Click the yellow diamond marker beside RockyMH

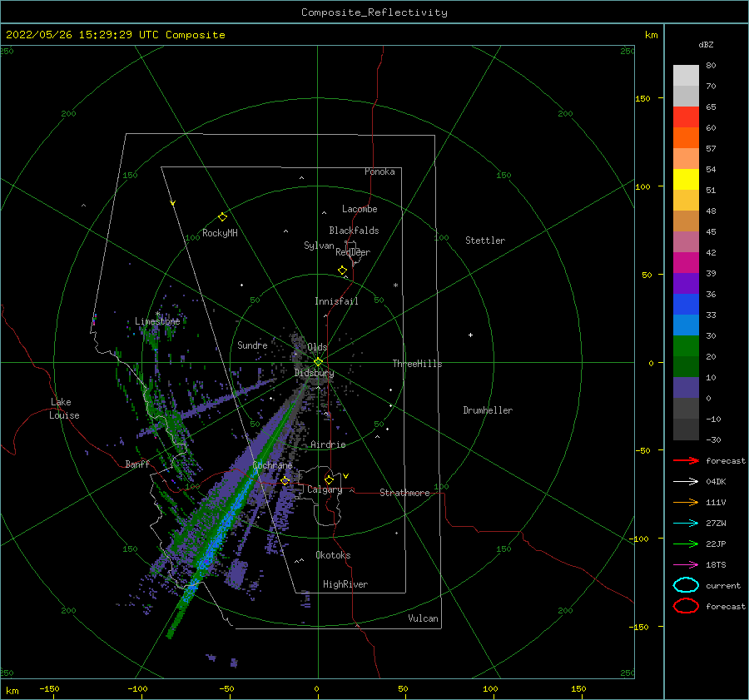pos(222,217)
